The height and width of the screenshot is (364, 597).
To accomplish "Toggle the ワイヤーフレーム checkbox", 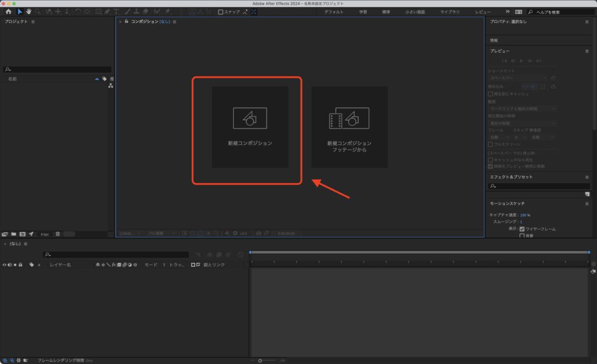I will [x=522, y=229].
